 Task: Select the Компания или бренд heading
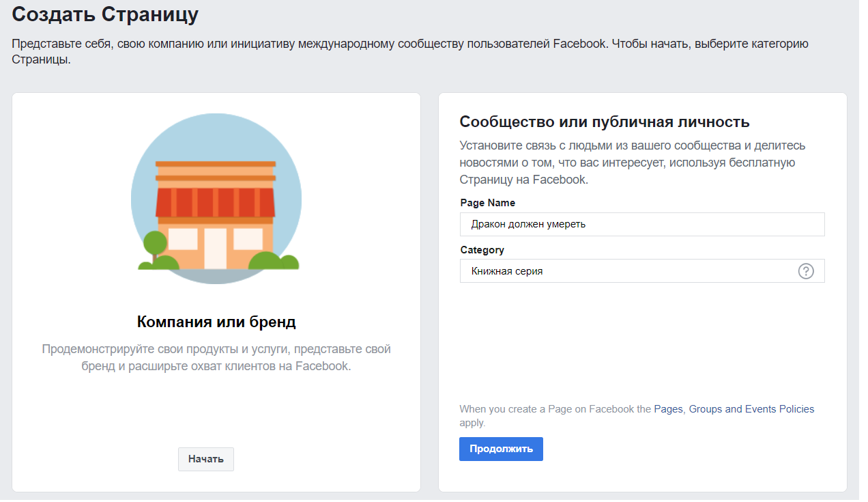click(x=216, y=322)
